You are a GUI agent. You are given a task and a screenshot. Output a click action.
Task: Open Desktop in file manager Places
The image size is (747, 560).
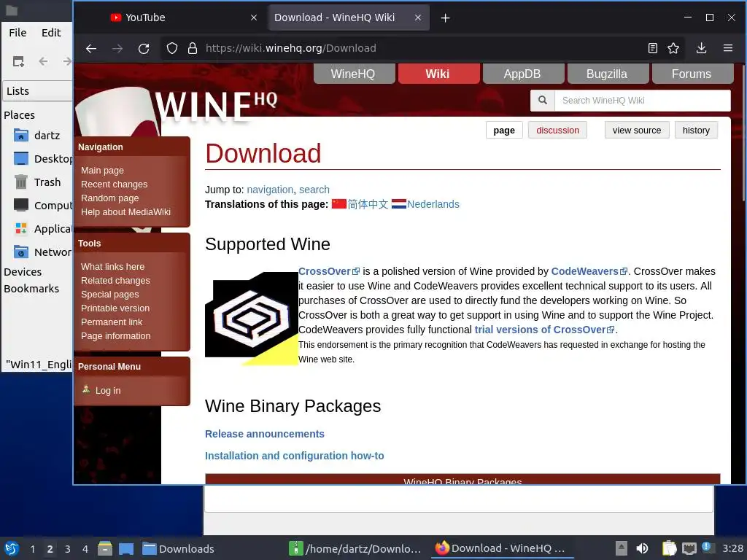pos(43,158)
